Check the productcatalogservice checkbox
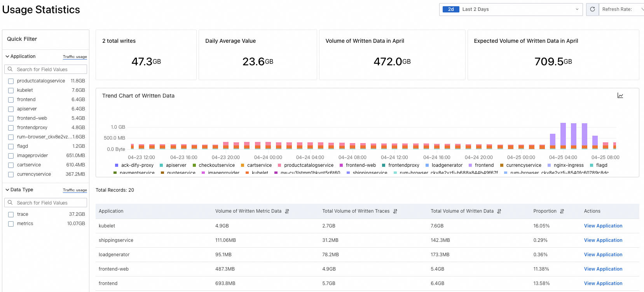Image resolution: width=644 pixels, height=292 pixels. click(11, 81)
